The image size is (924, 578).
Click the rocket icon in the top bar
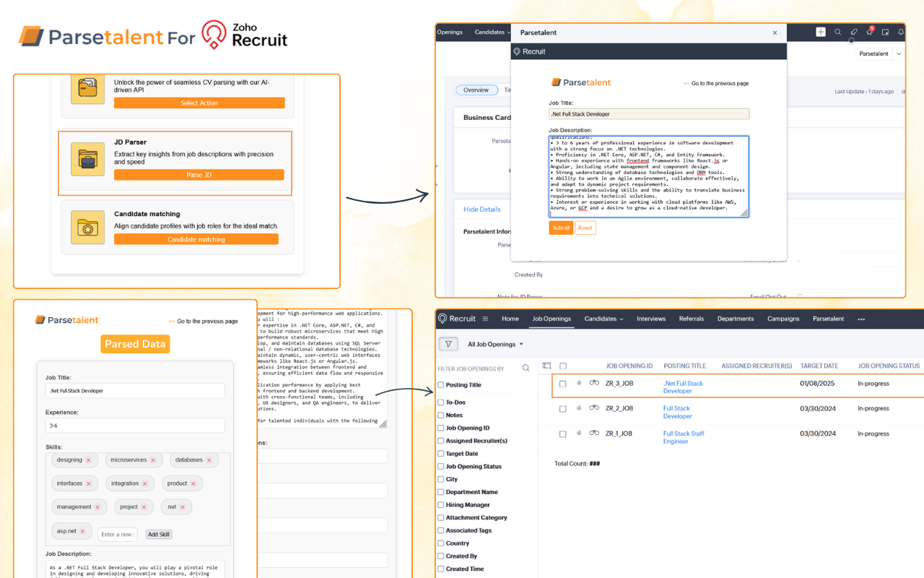[x=853, y=32]
